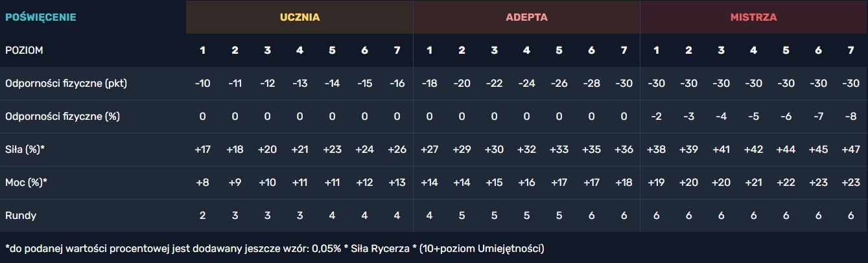This screenshot has width=868, height=263.
Task: Select the Moc (%)* row label
Action: pos(27,183)
